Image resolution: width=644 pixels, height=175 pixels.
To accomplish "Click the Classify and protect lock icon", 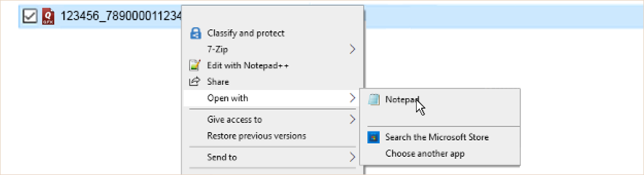I will click(x=195, y=33).
